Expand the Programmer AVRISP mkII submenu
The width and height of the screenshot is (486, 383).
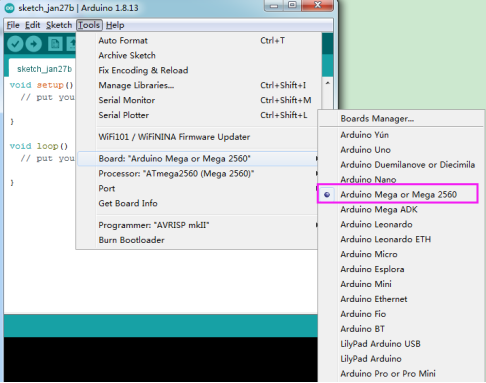[x=197, y=225]
